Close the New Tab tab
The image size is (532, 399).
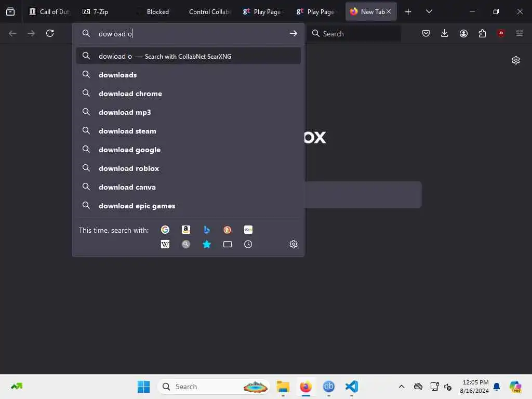click(389, 11)
